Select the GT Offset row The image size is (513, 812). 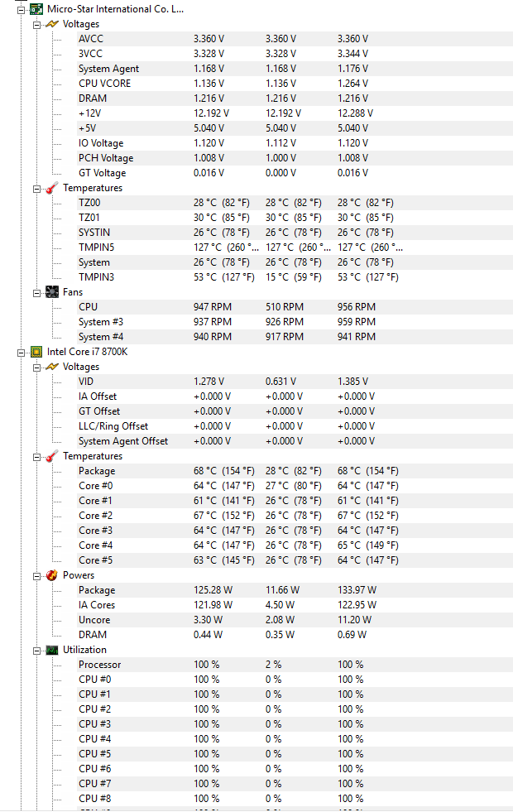pyautogui.click(x=295, y=411)
